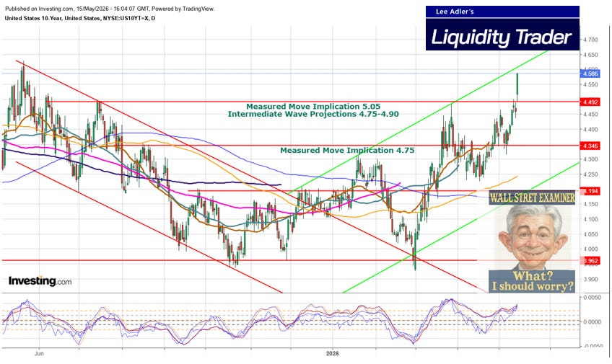Click the 'United States 10-Year' symbol title
The image size is (612, 364).
79,18
